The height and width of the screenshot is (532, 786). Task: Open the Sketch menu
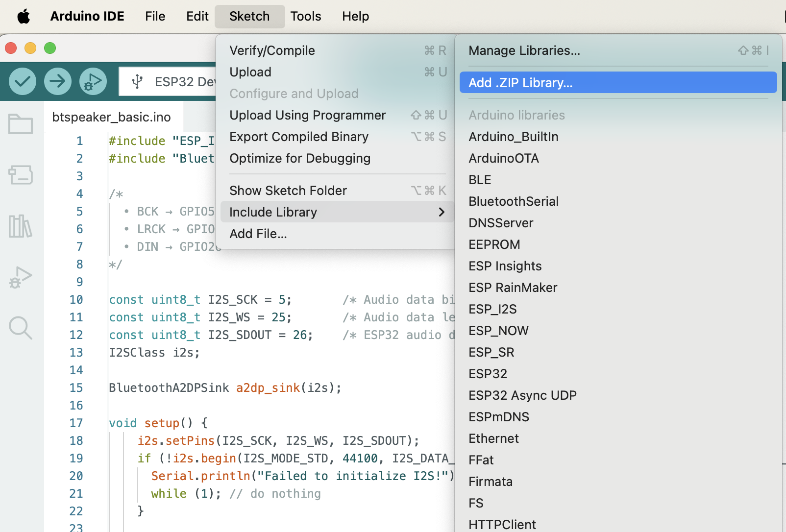click(x=249, y=16)
